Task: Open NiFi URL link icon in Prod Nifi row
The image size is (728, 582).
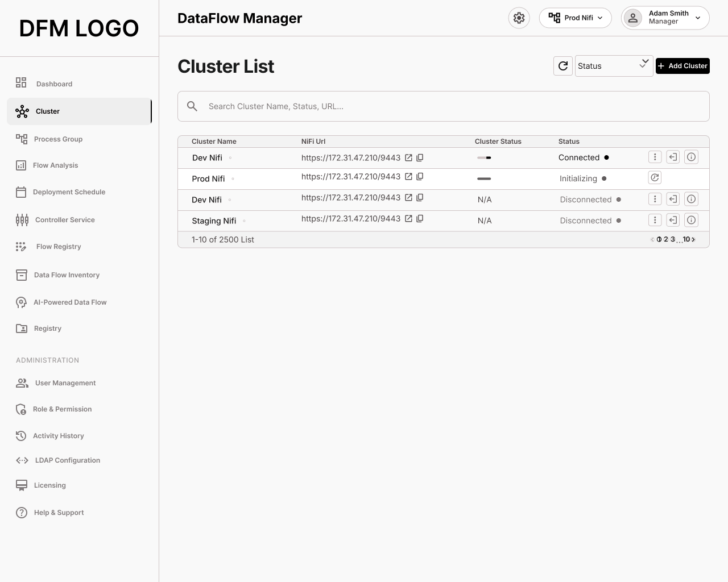Action: click(x=408, y=177)
